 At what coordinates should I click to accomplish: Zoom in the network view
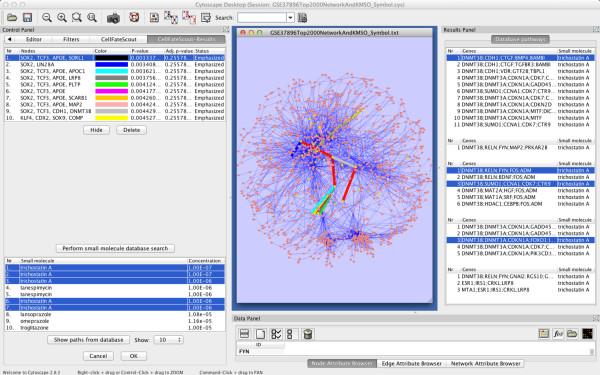62,18
